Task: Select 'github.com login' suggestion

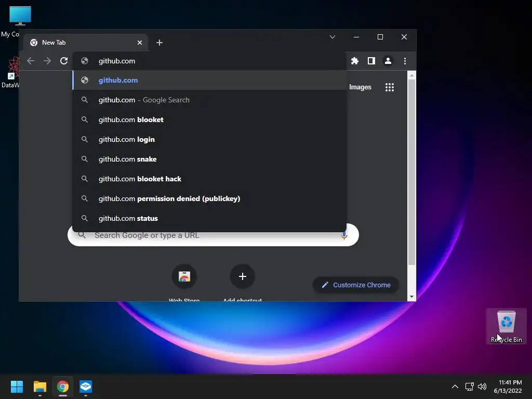Action: click(209, 139)
